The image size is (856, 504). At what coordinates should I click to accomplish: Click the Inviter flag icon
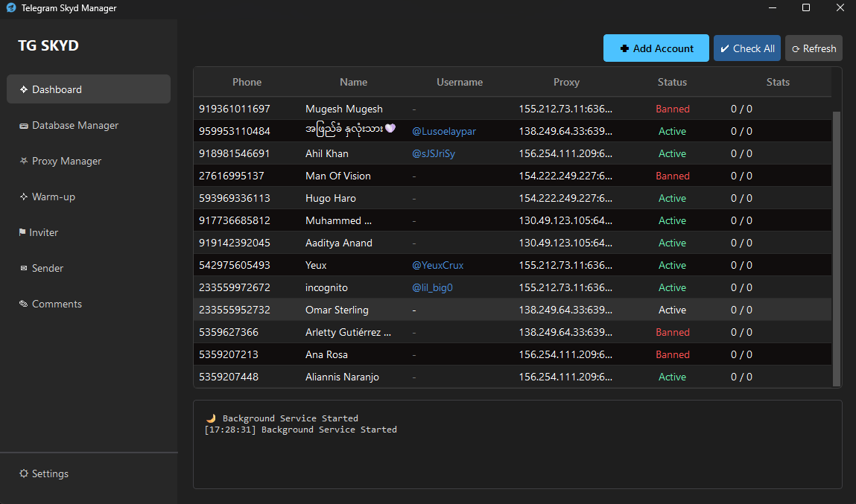[22, 233]
